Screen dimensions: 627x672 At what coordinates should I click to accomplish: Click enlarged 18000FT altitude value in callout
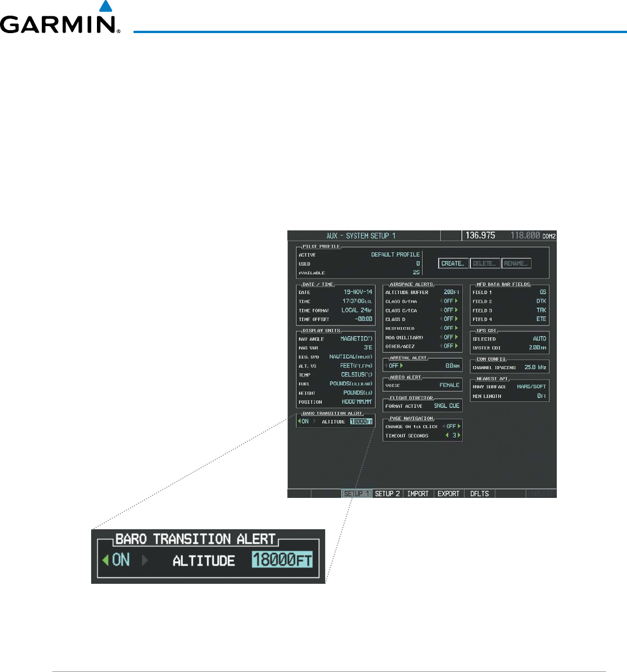tap(282, 560)
